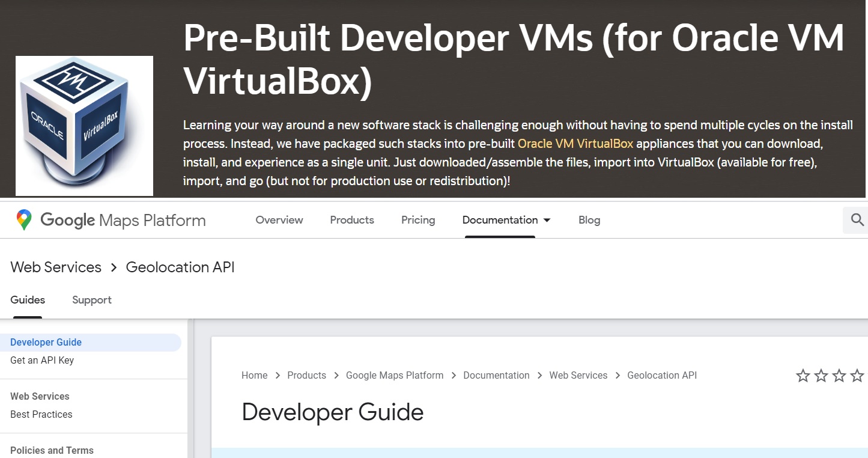Viewport: 868px width, 458px height.
Task: Open Get an API Key sidebar item
Action: pos(42,361)
